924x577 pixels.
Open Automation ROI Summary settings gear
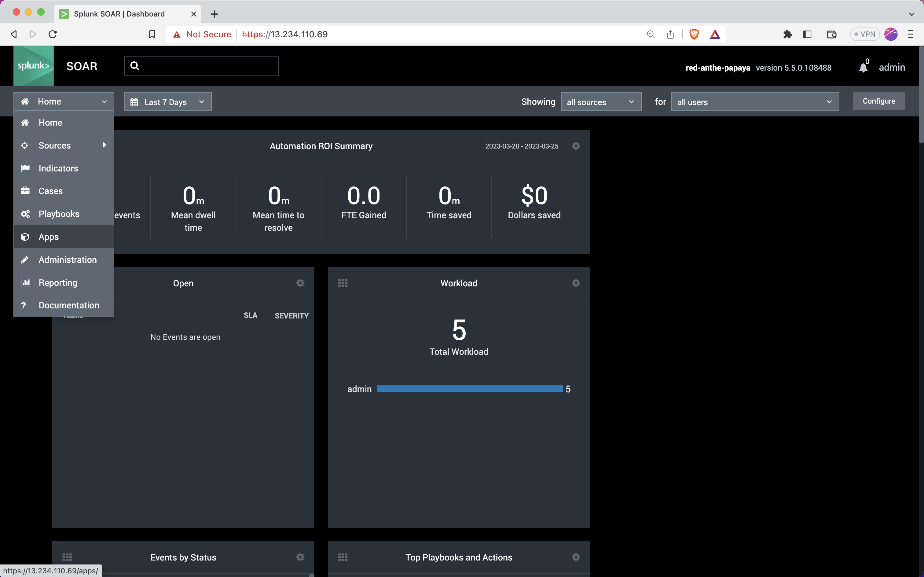(x=575, y=146)
